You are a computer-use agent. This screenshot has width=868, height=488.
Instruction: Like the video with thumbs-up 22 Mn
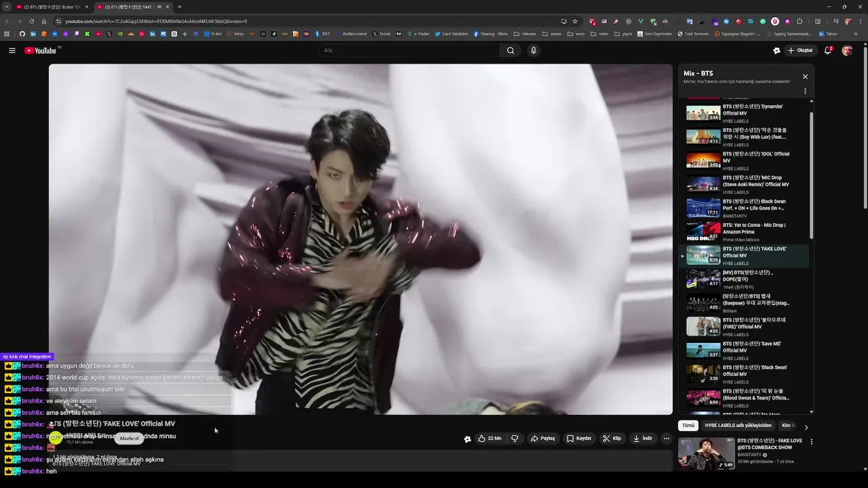pyautogui.click(x=489, y=439)
